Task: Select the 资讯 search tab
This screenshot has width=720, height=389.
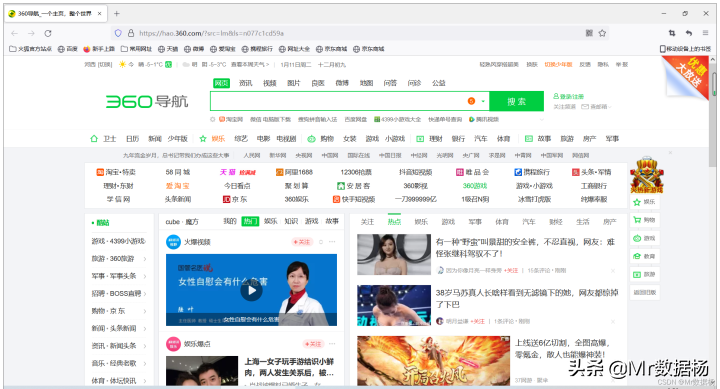Action: pos(246,83)
